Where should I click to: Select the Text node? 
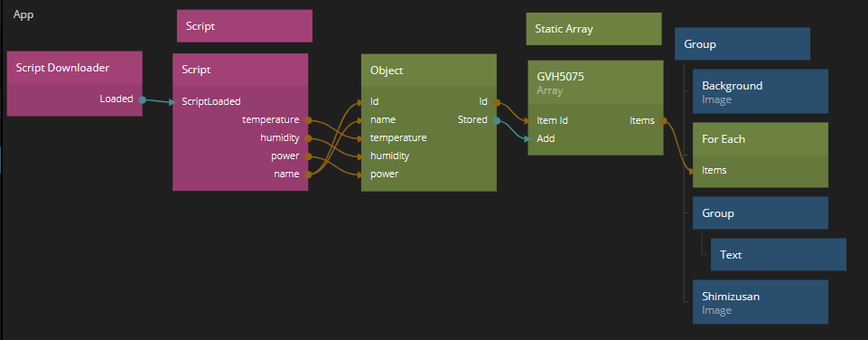[779, 255]
